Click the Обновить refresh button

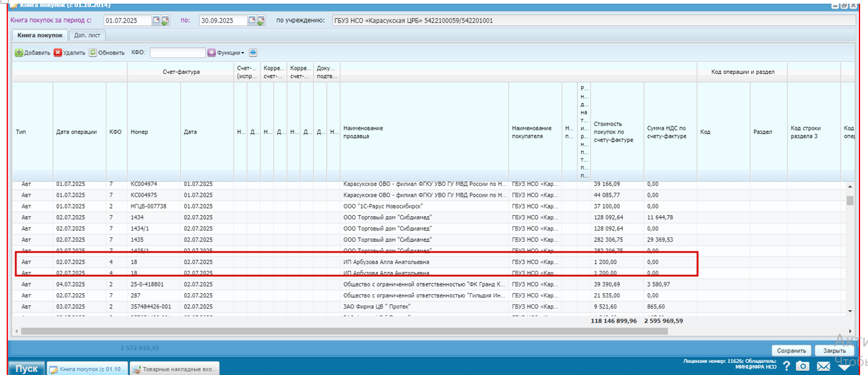click(x=107, y=53)
